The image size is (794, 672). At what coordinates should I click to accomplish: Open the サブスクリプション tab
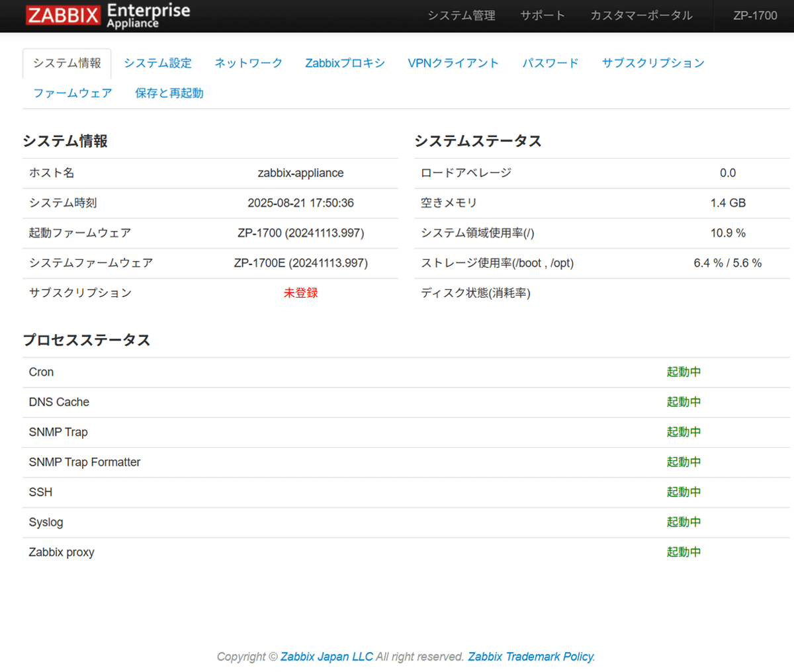(x=653, y=63)
